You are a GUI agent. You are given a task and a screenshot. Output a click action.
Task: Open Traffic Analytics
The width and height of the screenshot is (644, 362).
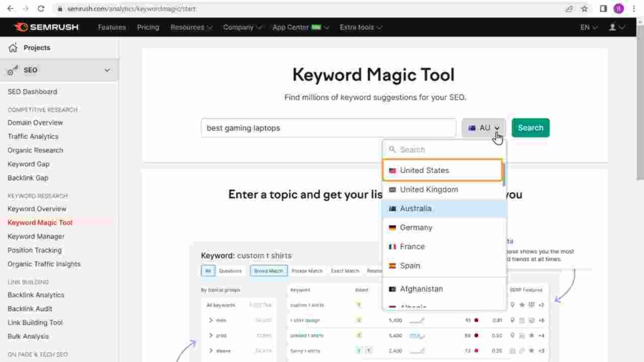[33, 136]
